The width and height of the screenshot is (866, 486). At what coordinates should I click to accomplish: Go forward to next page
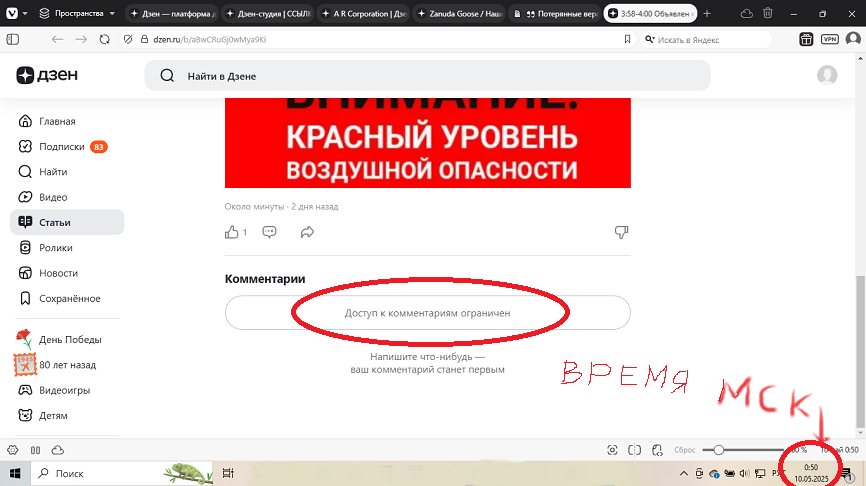(81, 39)
